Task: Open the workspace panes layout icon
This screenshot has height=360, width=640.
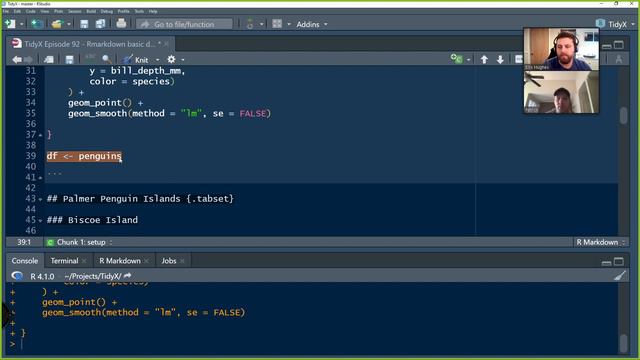Action: tap(277, 24)
